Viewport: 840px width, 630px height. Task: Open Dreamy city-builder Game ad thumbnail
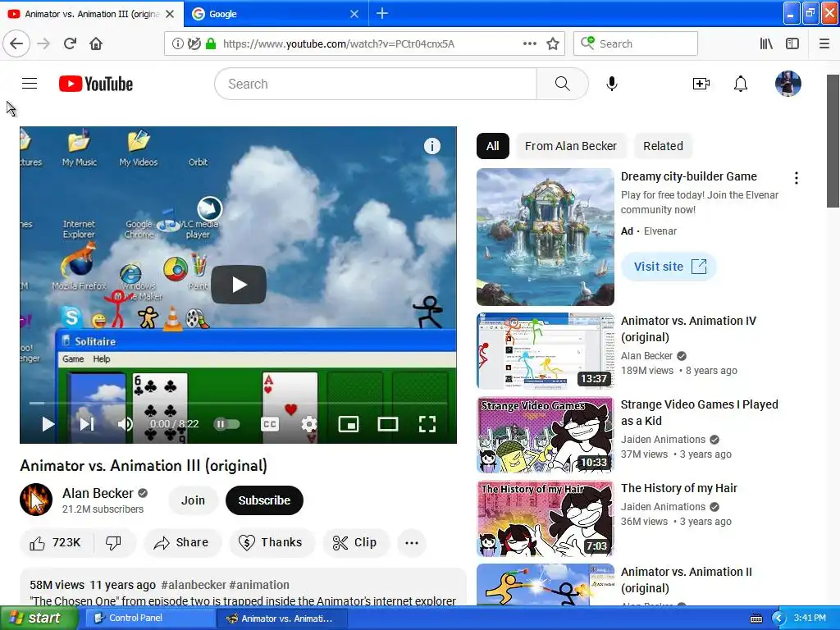tap(545, 237)
